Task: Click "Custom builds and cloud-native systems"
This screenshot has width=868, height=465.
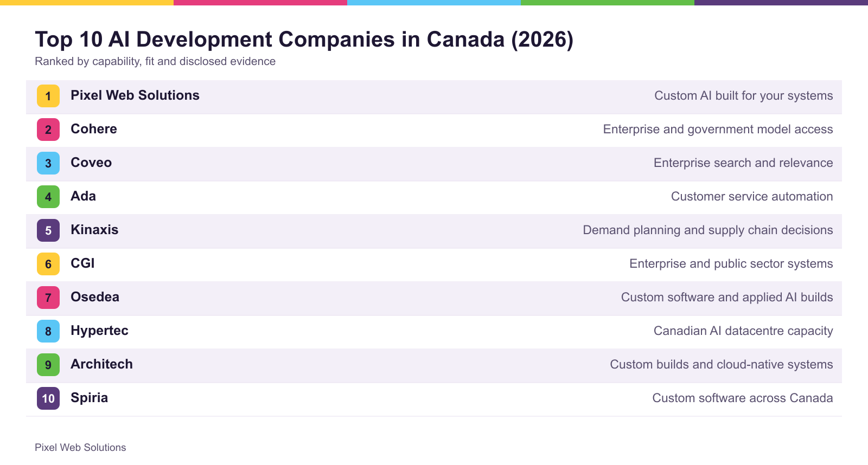Action: coord(722,365)
